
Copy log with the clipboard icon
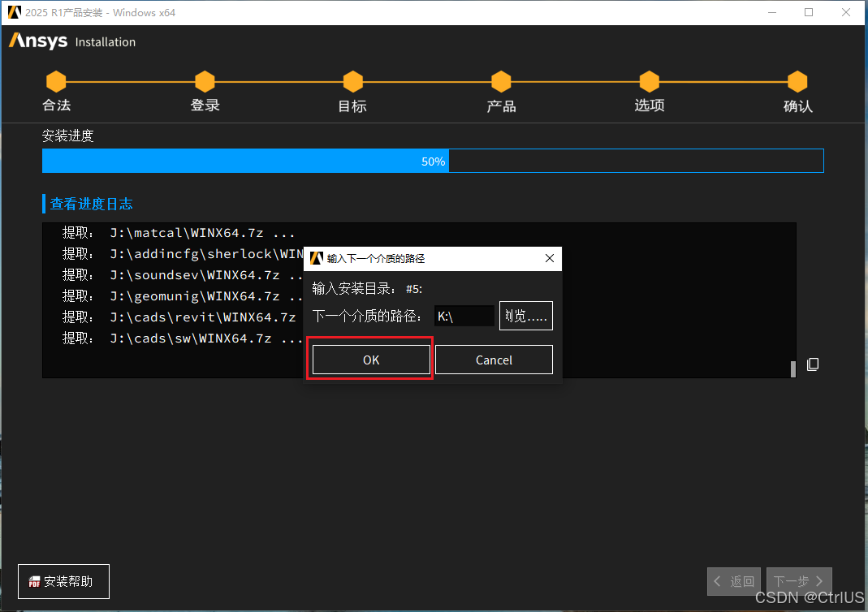pos(813,364)
